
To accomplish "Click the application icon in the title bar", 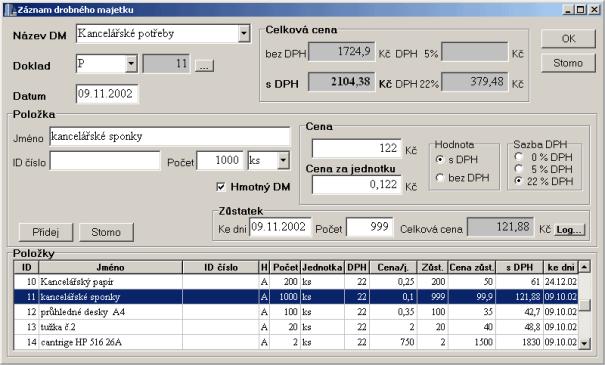I will point(10,10).
